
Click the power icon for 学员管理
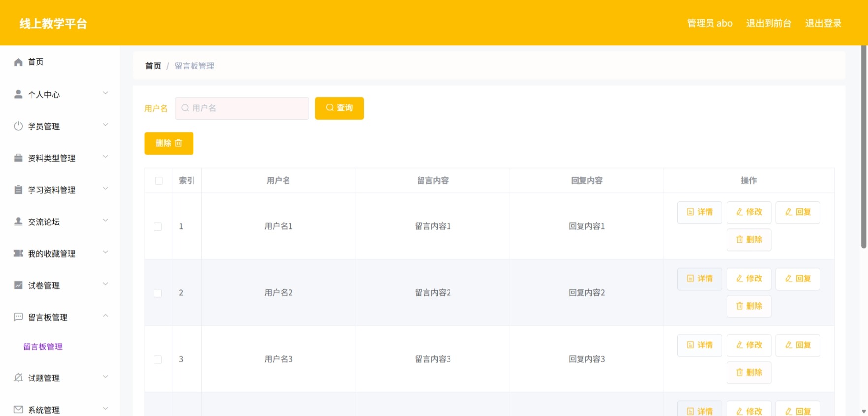[18, 126]
